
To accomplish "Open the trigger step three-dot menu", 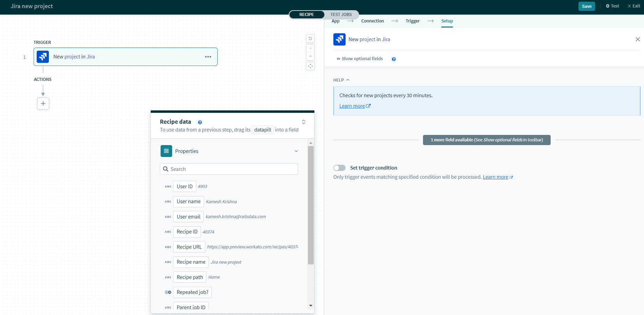I will point(208,57).
